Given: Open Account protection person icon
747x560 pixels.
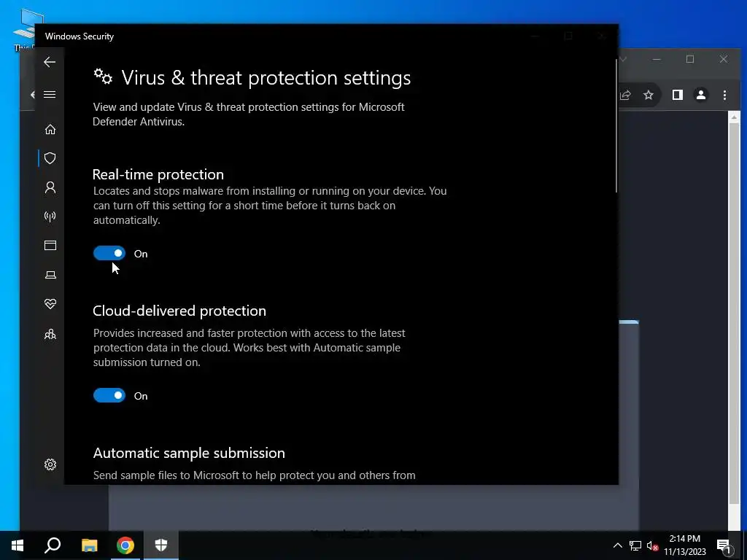Looking at the screenshot, I should tap(50, 187).
